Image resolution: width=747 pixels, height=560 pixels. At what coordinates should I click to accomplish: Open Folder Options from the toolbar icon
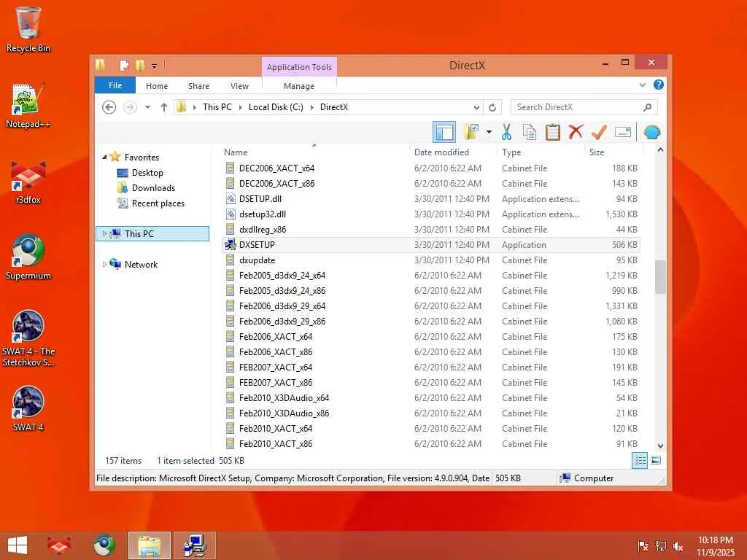471,132
